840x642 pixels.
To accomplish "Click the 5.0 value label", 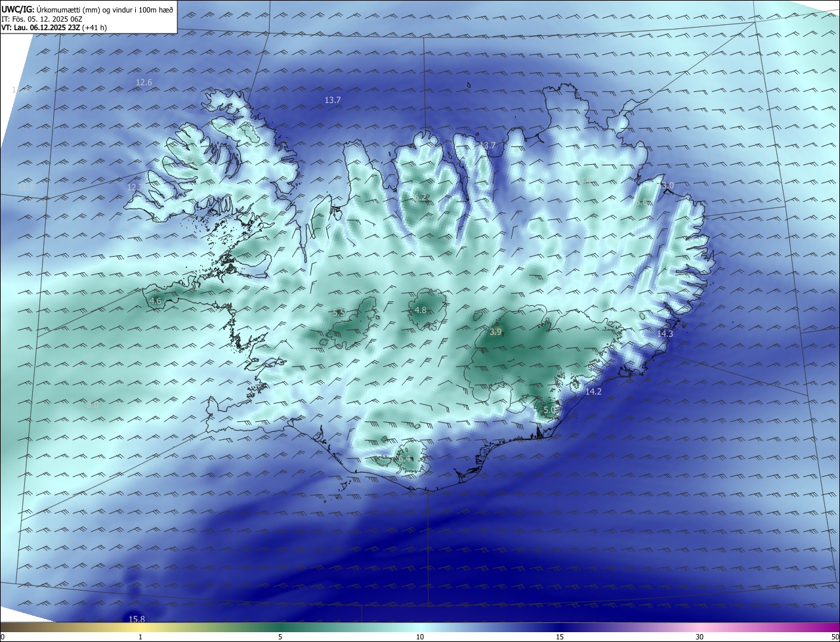I will 549,410.
